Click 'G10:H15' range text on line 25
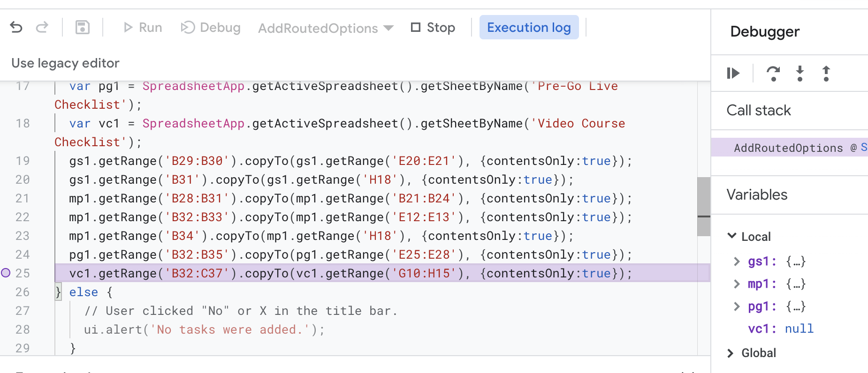Screen dimensions: 868x373 pyautogui.click(x=425, y=273)
